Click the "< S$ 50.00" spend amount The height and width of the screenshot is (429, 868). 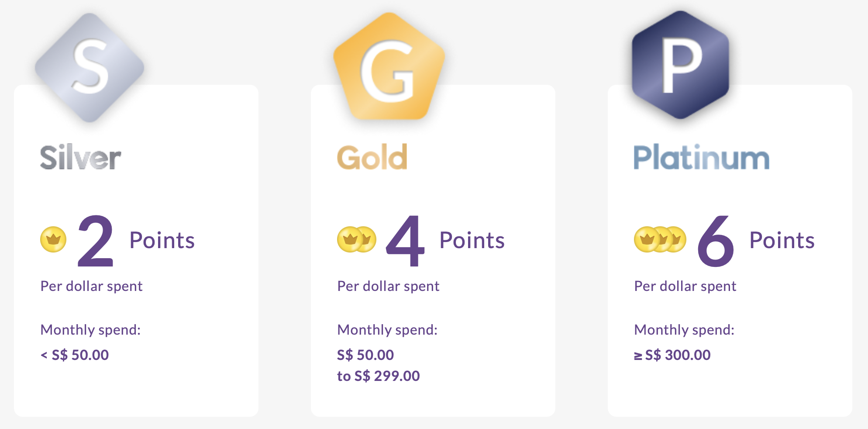click(75, 355)
